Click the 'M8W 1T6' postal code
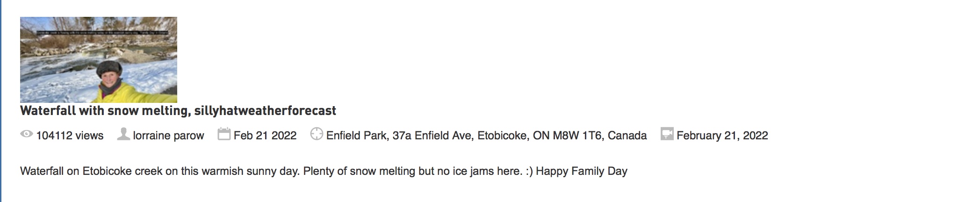The width and height of the screenshot is (980, 202). pyautogui.click(x=577, y=136)
